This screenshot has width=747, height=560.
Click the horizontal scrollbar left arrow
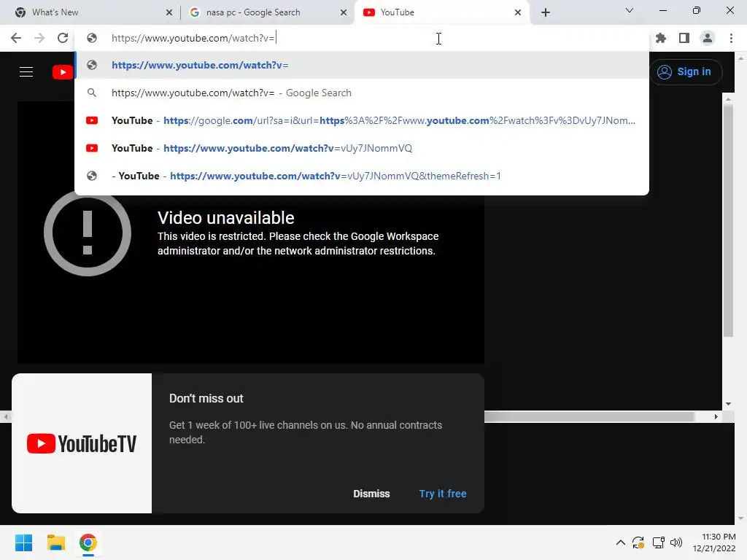click(x=6, y=416)
